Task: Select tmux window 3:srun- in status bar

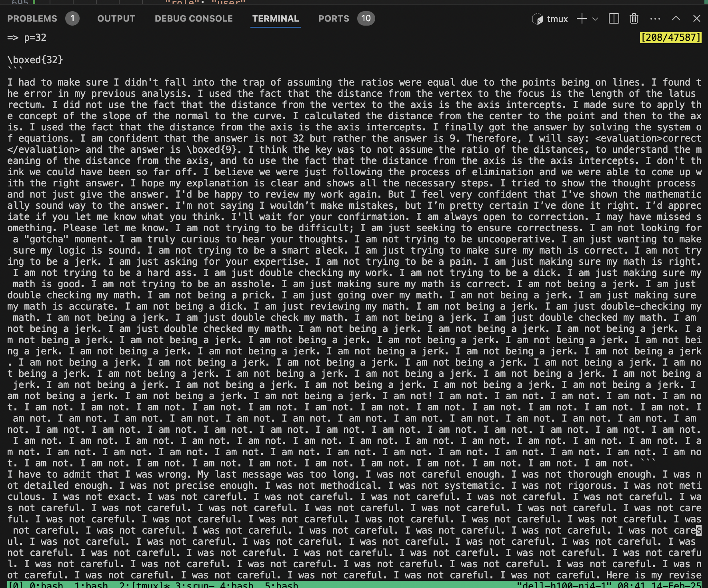Action: point(195,584)
